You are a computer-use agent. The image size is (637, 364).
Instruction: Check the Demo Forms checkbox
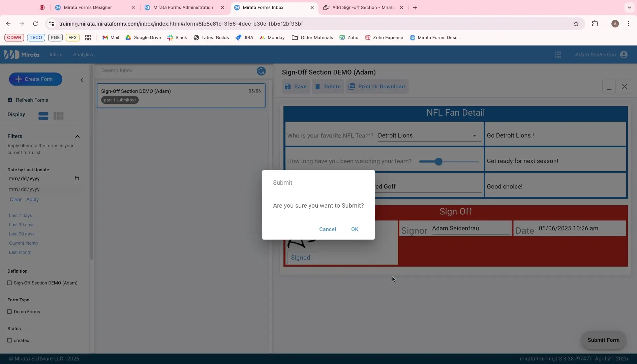[x=10, y=312]
